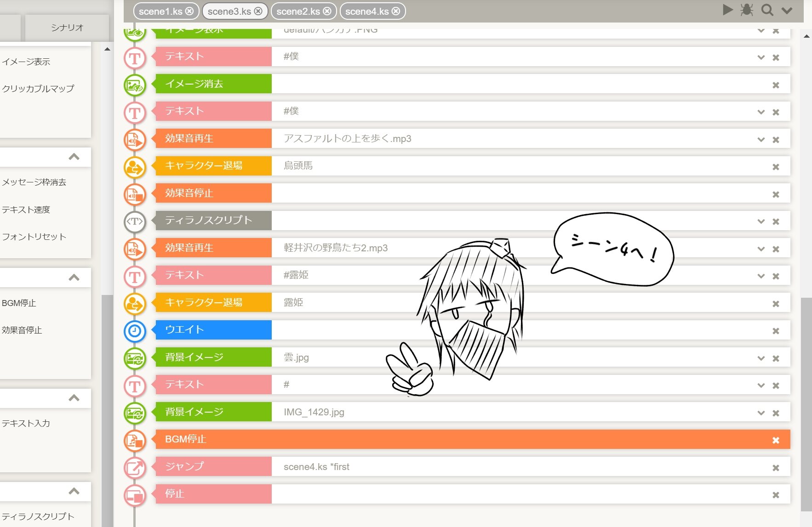Select クリッカブルマップ in the component list
The width and height of the screenshot is (812, 527).
pos(38,89)
